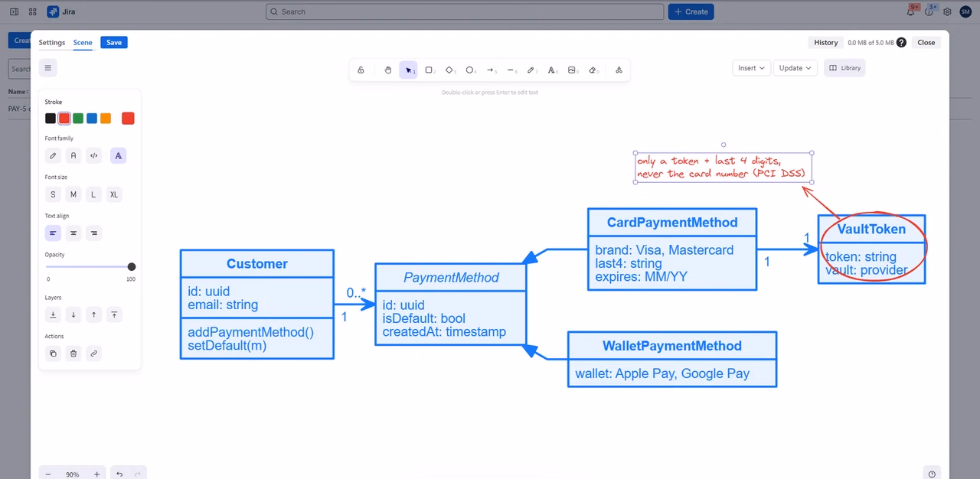Align text to the left
This screenshot has height=479, width=980.
point(53,233)
